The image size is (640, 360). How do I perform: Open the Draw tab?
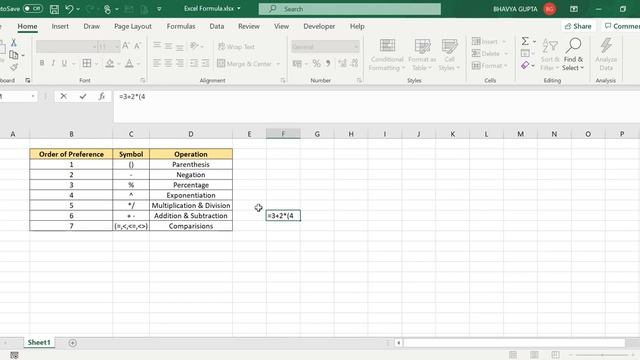pyautogui.click(x=91, y=26)
